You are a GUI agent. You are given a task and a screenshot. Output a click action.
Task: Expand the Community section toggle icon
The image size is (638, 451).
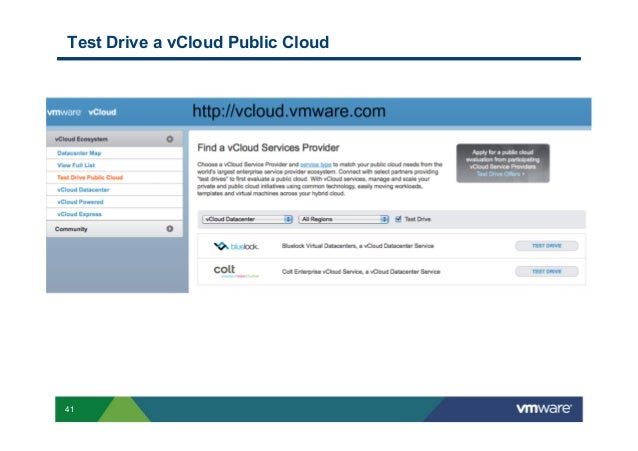point(170,229)
